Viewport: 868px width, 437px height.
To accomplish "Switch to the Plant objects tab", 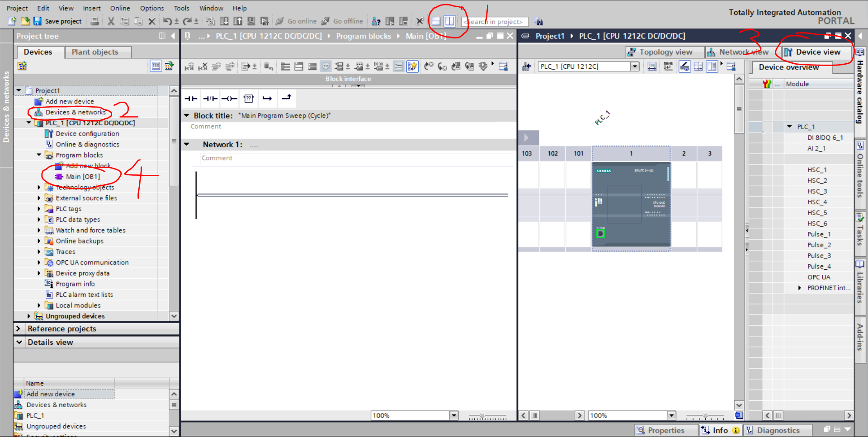I will [x=98, y=52].
